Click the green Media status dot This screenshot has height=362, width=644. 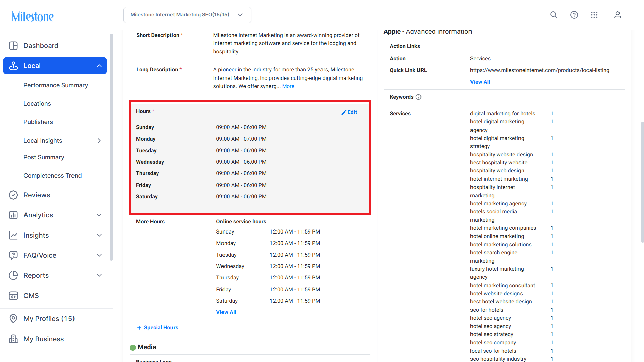coord(133,347)
